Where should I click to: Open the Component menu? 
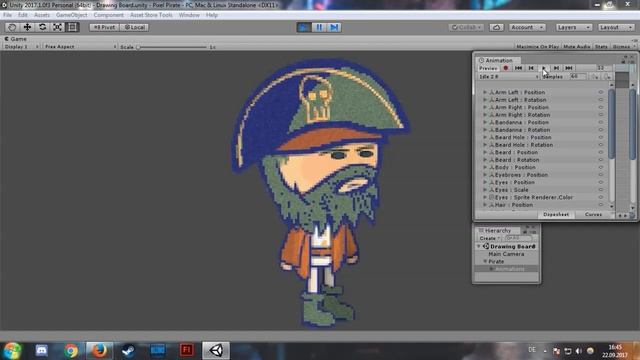[x=109, y=15]
